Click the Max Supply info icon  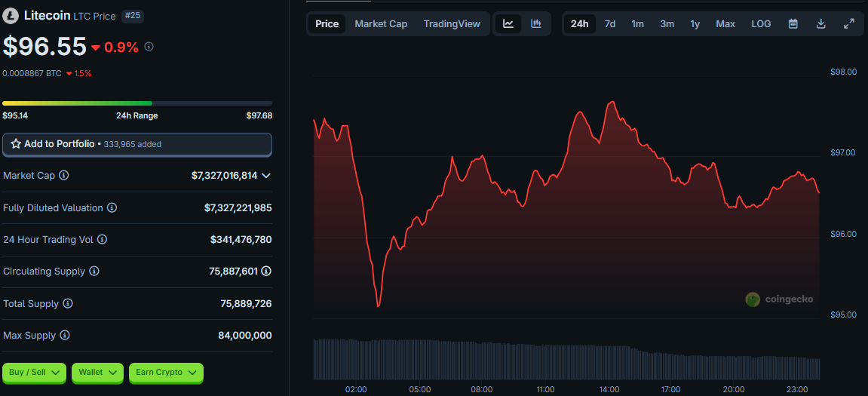point(65,336)
